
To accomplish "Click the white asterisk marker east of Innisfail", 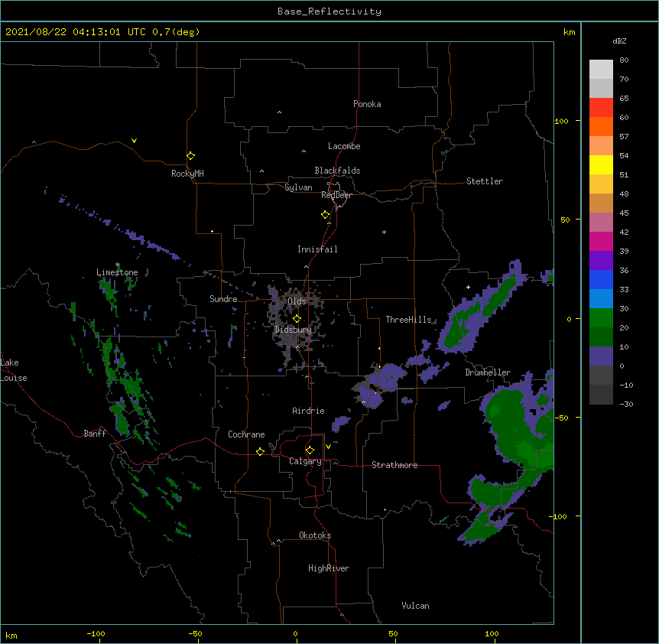I will tap(384, 232).
